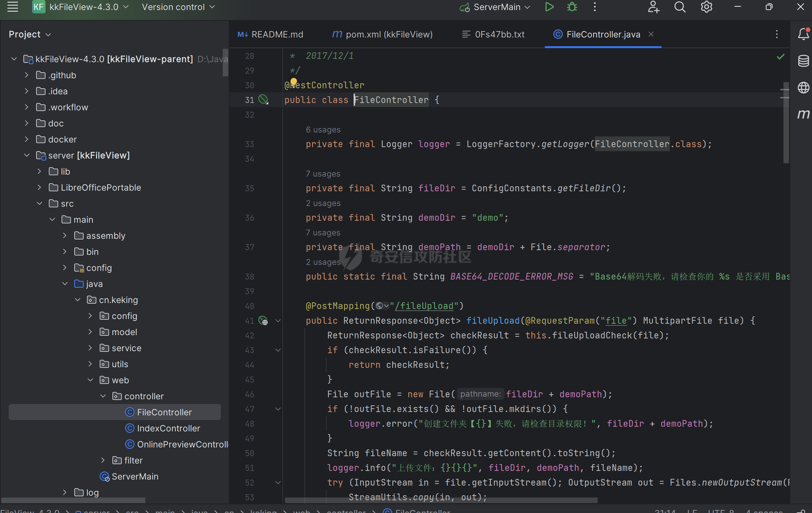Fold the if block on line 43

[278, 350]
